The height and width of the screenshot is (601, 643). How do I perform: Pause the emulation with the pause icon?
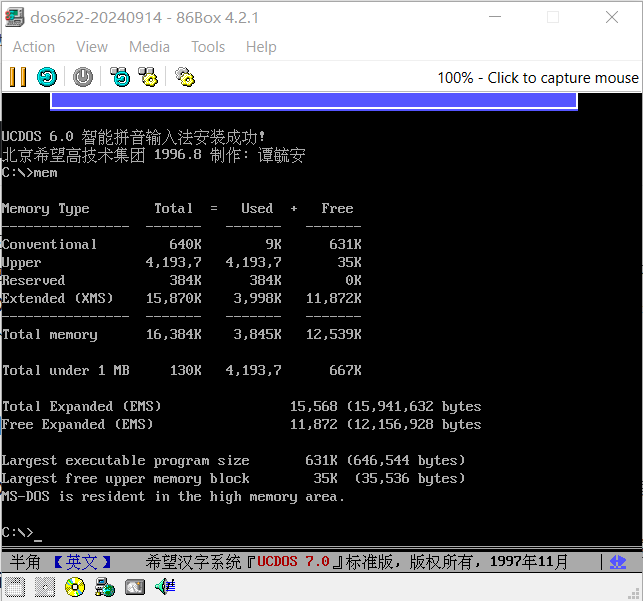[18, 77]
